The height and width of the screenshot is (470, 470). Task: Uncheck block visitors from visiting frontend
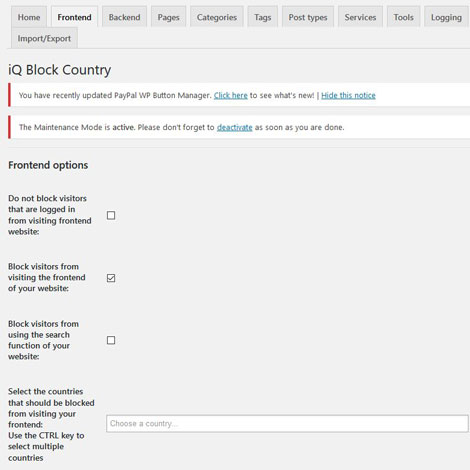tap(111, 278)
